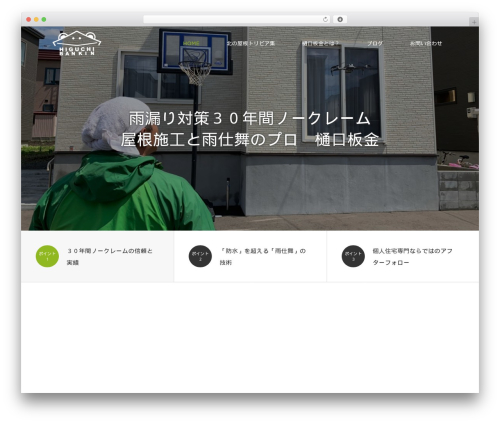Click hero line 屋根施工と雨仕舞のプロ 樋口板金

(x=250, y=140)
